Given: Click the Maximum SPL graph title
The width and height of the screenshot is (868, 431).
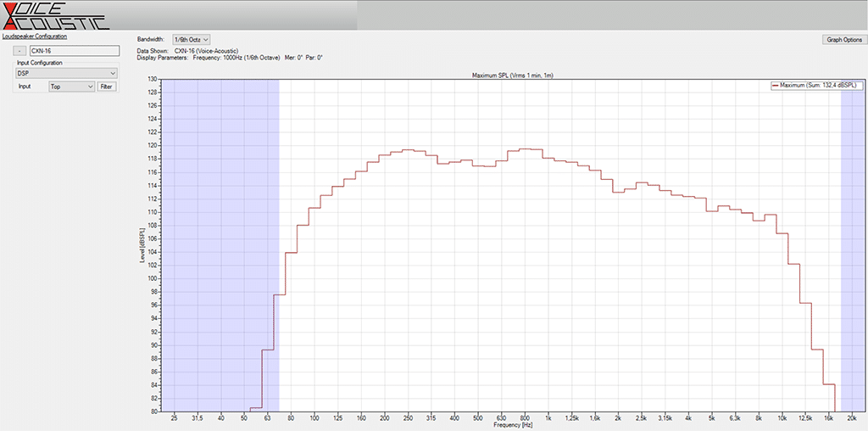Looking at the screenshot, I should click(x=512, y=76).
